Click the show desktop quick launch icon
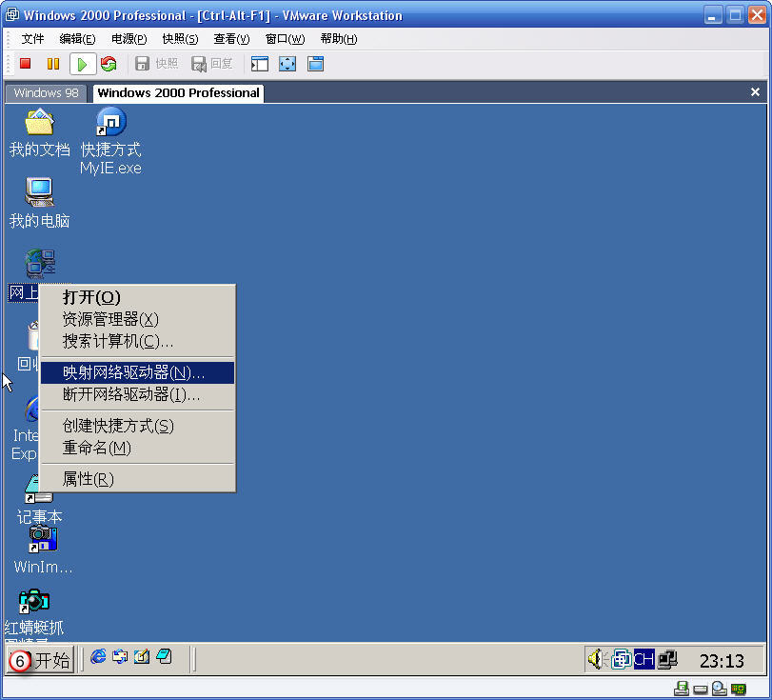Image resolution: width=772 pixels, height=700 pixels. pyautogui.click(x=142, y=656)
